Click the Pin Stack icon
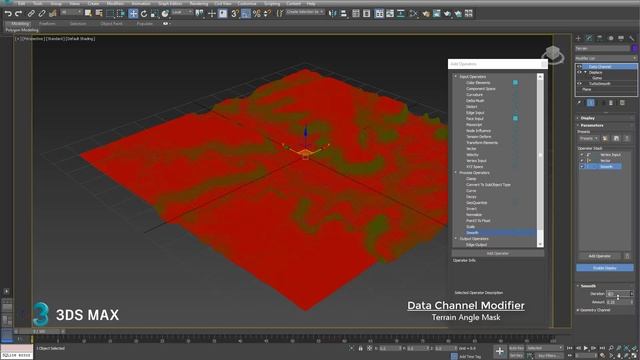This screenshot has width=640, height=360. (x=579, y=103)
